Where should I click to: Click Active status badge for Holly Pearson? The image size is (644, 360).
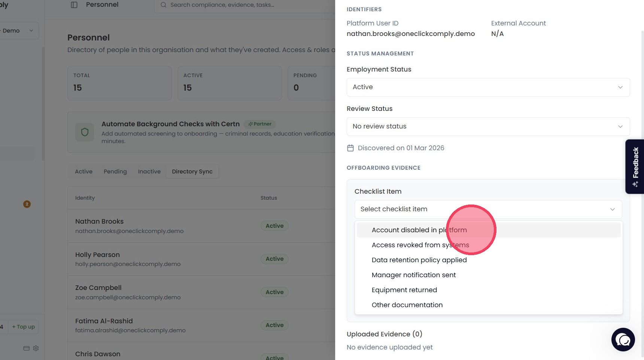tap(274, 259)
